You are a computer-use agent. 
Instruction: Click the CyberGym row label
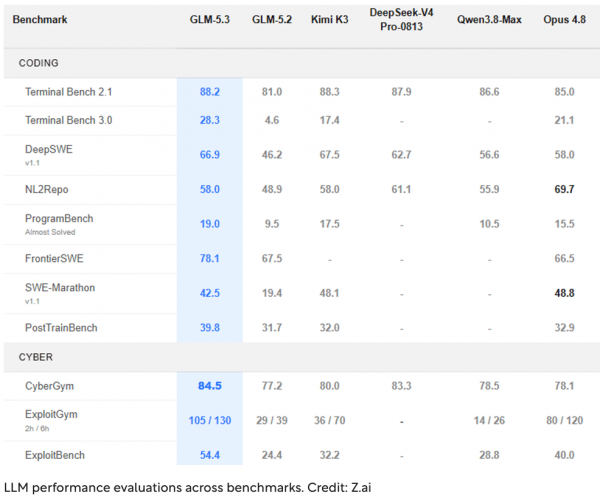(x=49, y=386)
